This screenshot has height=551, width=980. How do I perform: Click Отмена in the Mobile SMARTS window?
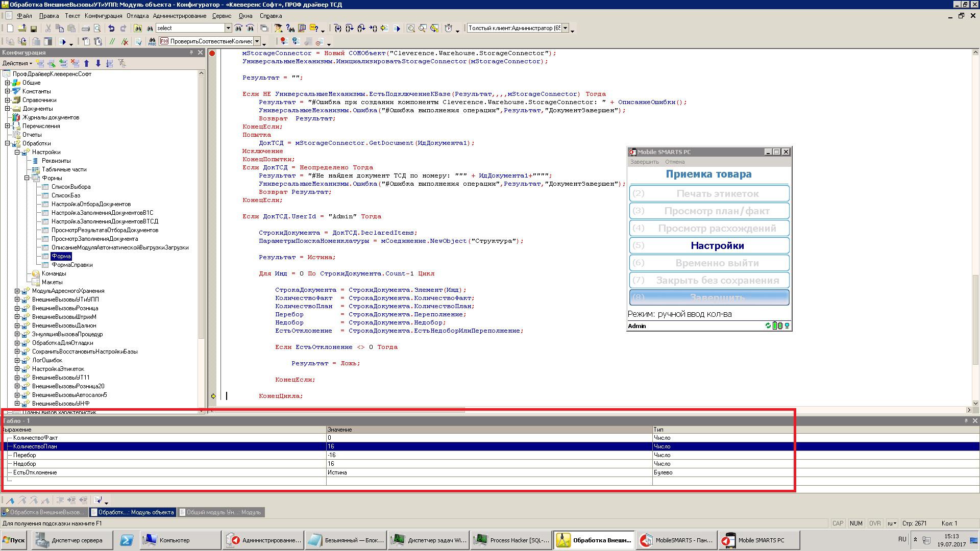point(675,162)
